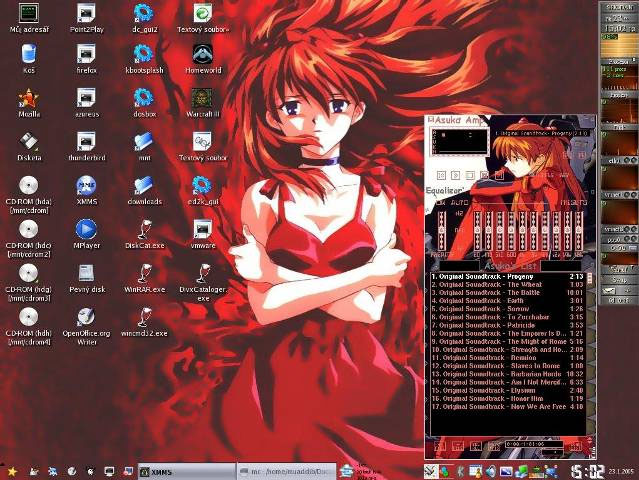Open the playlist selection menu button
Viewport: 639px width, 480px height.
476,446
